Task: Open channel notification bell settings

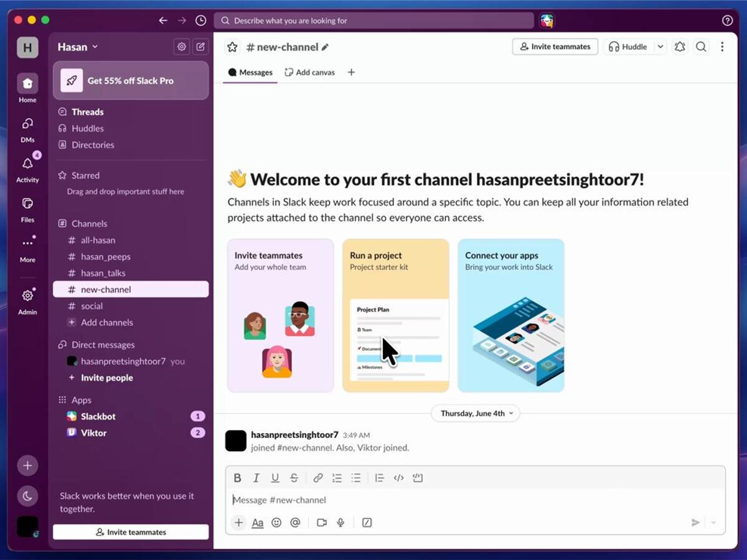Action: 680,47
